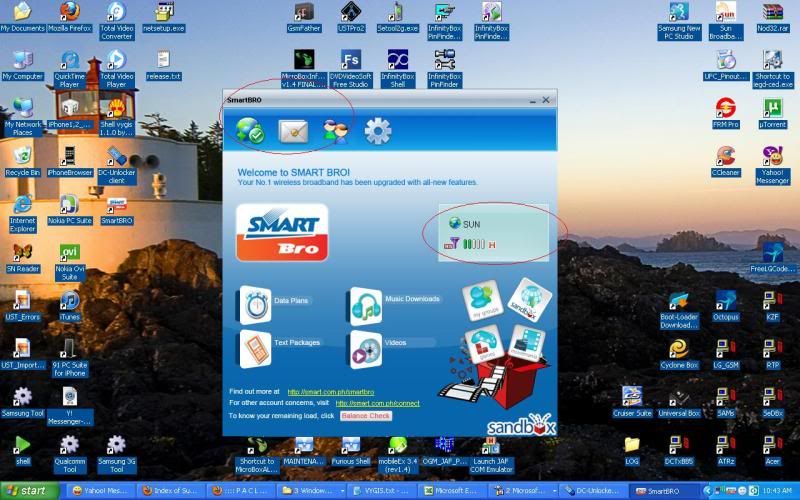Open the messages envelope icon in SmartBRO
This screenshot has height=500, width=800.
[x=293, y=132]
